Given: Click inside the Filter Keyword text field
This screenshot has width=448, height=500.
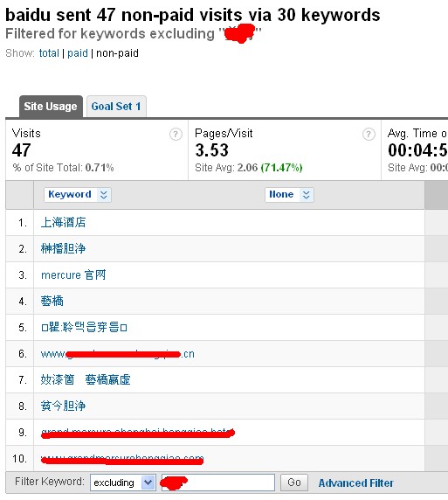Looking at the screenshot, I should 218,483.
